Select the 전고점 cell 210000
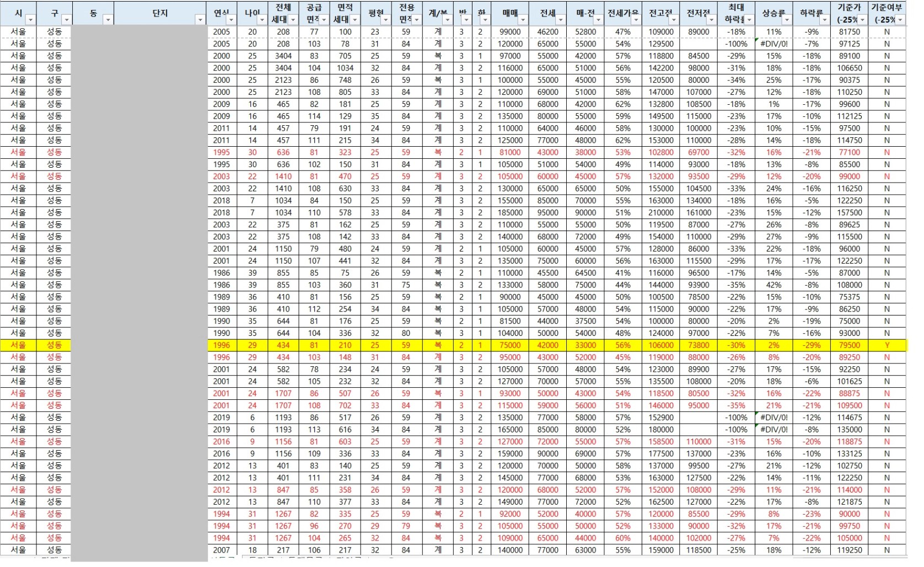This screenshot has width=924, height=567. point(661,212)
